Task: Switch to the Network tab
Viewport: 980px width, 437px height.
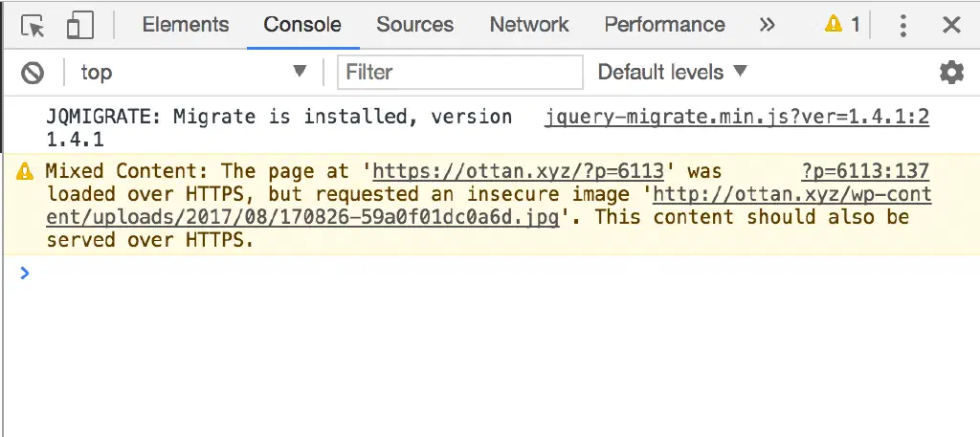Action: (529, 26)
